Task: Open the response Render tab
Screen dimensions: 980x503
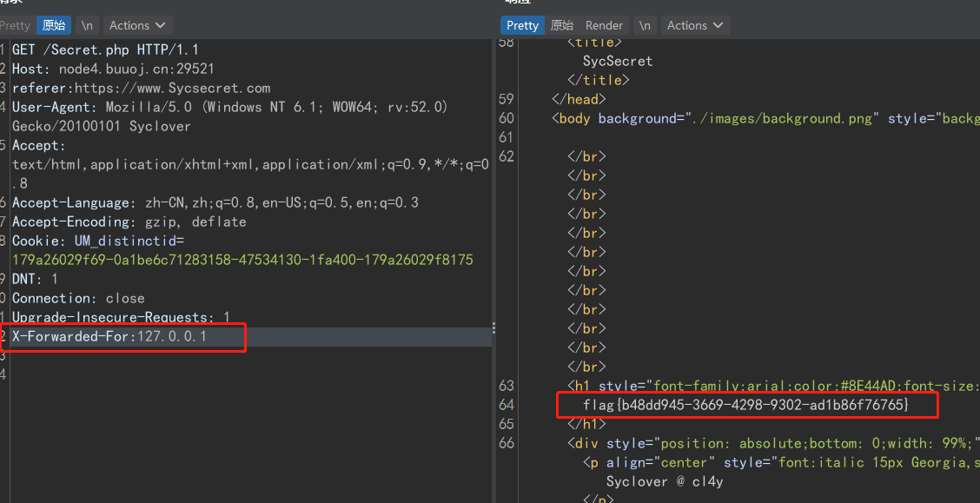Action: tap(604, 25)
